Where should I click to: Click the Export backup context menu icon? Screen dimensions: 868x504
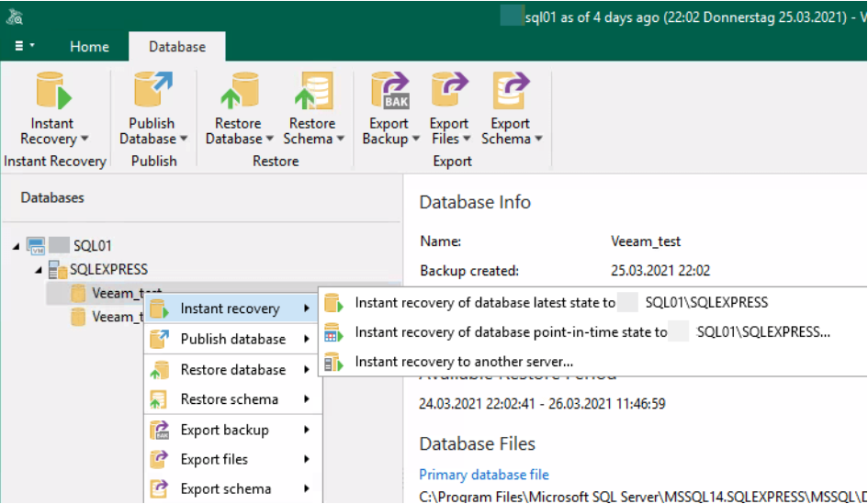point(160,430)
